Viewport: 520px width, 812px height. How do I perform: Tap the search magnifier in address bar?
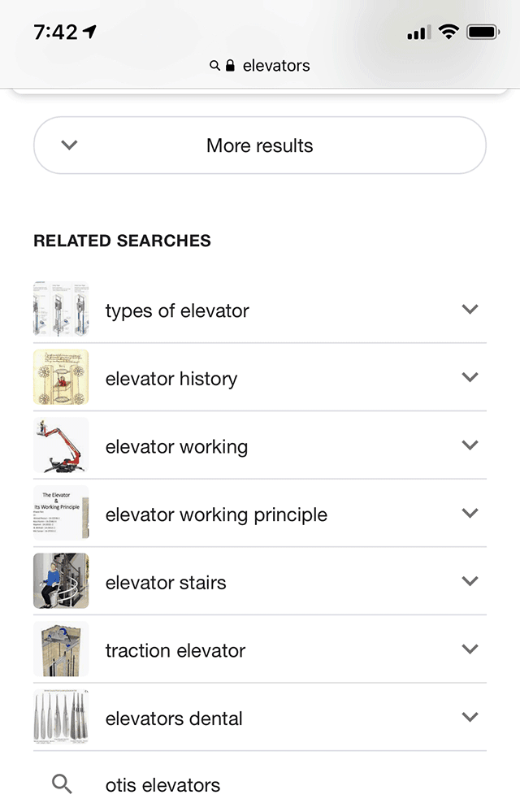(214, 66)
